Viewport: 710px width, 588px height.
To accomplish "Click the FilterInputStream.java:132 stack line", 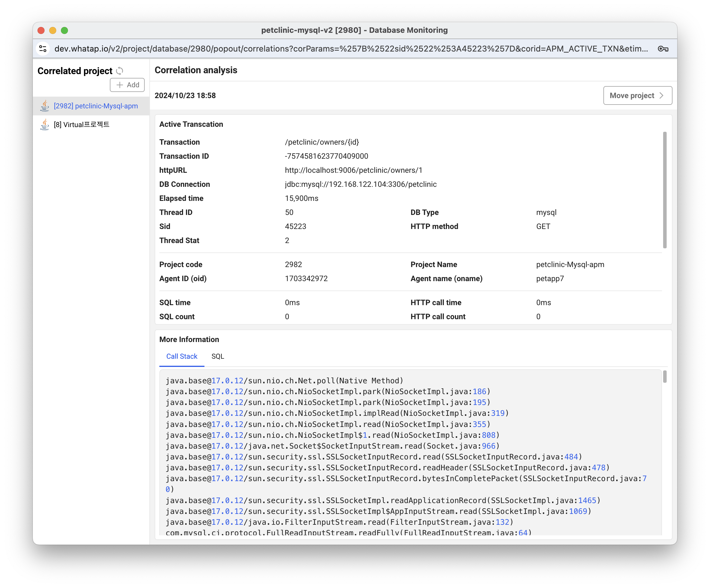I will (339, 522).
